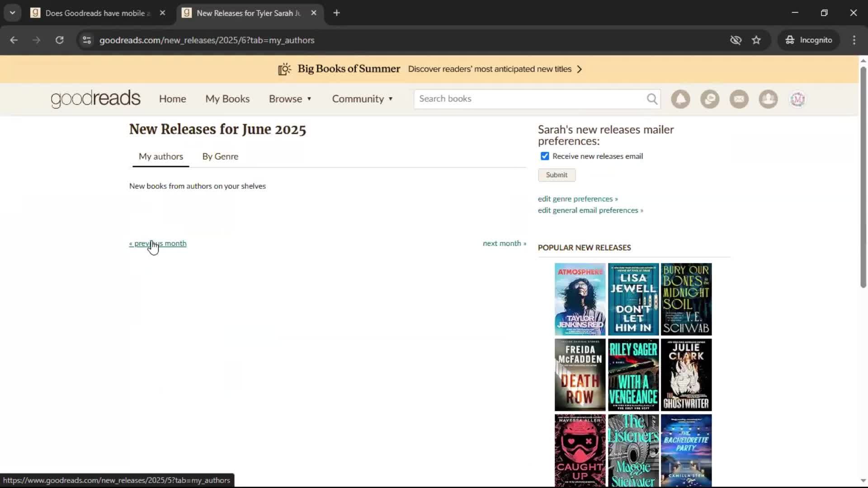The image size is (868, 488).
Task: Click the goodreads logo
Action: point(95,99)
